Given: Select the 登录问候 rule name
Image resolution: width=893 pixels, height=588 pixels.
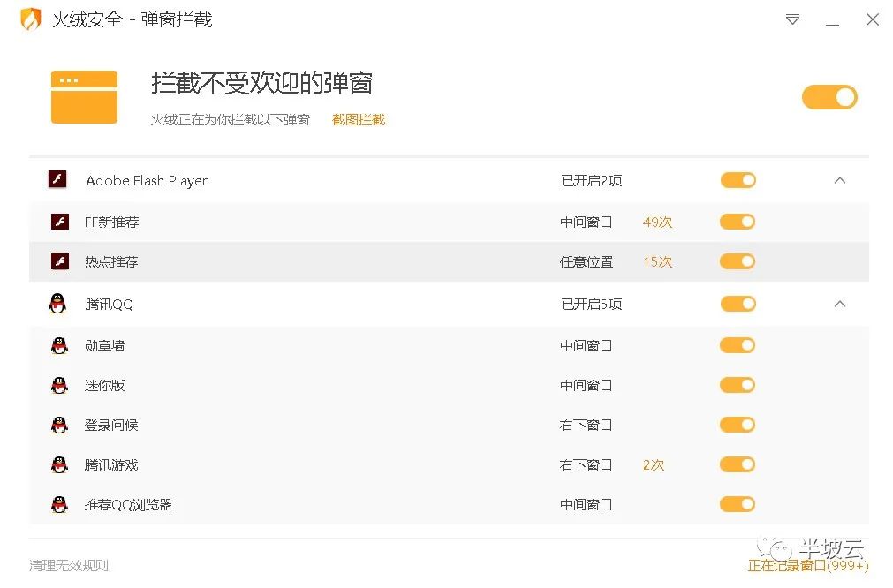Looking at the screenshot, I should click(111, 426).
